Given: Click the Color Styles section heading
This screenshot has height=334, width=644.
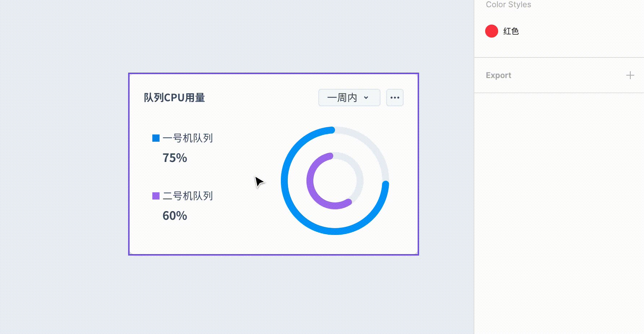Looking at the screenshot, I should tap(508, 5).
